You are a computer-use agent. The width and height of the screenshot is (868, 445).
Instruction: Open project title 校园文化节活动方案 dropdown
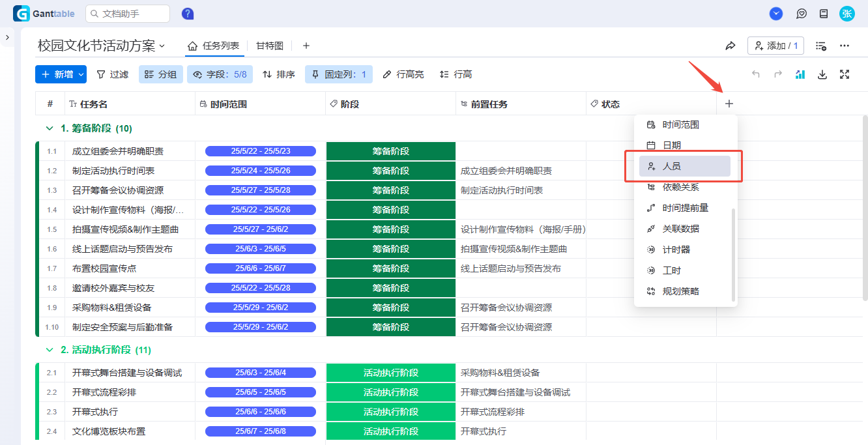click(102, 46)
